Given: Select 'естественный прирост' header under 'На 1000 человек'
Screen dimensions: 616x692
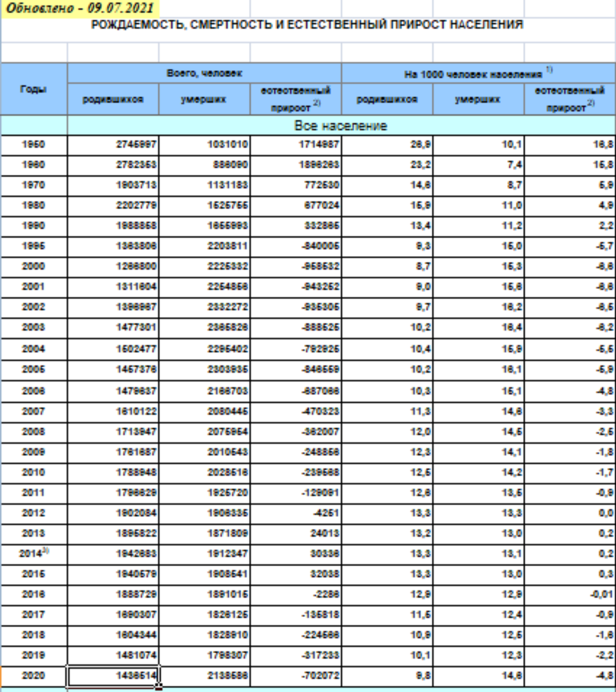Looking at the screenshot, I should point(570,99).
